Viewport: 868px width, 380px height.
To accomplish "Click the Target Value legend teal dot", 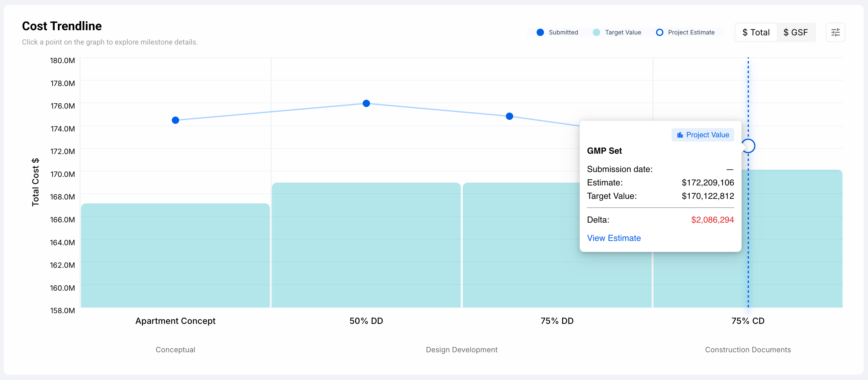I will (x=596, y=32).
